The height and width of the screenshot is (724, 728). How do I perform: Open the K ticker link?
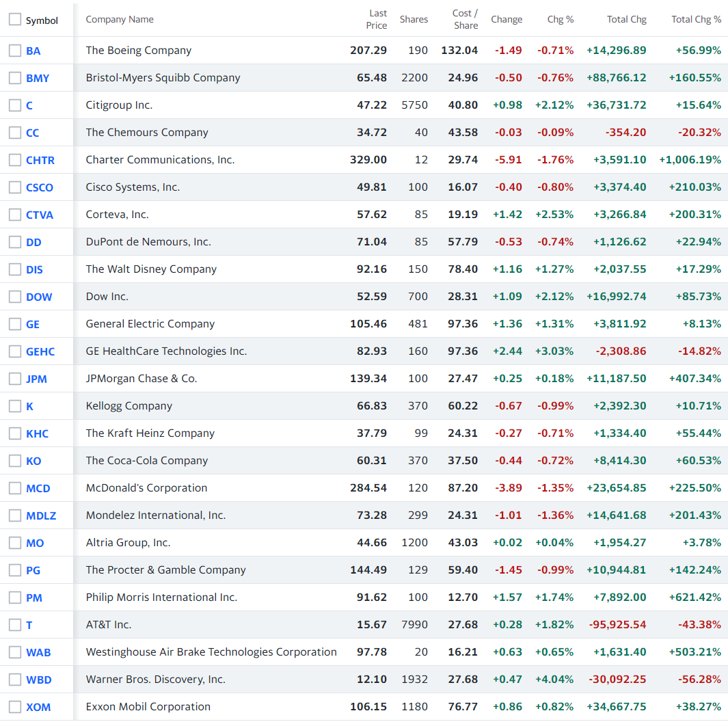tap(29, 406)
